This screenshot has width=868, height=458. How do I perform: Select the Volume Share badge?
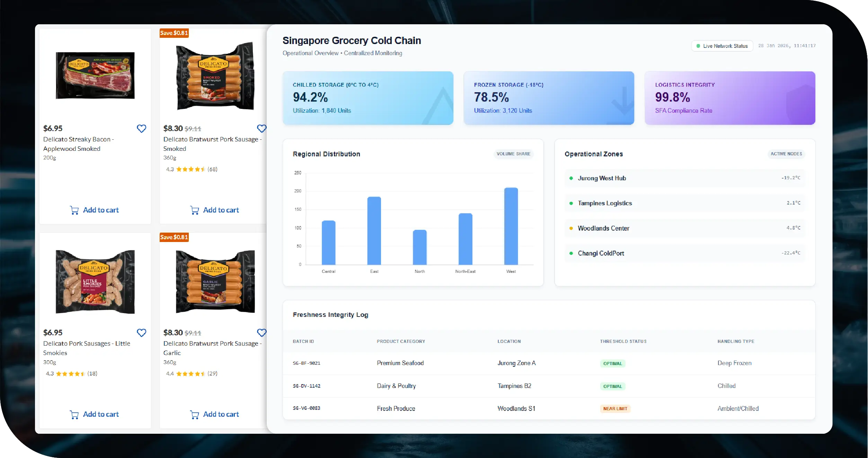pyautogui.click(x=513, y=154)
